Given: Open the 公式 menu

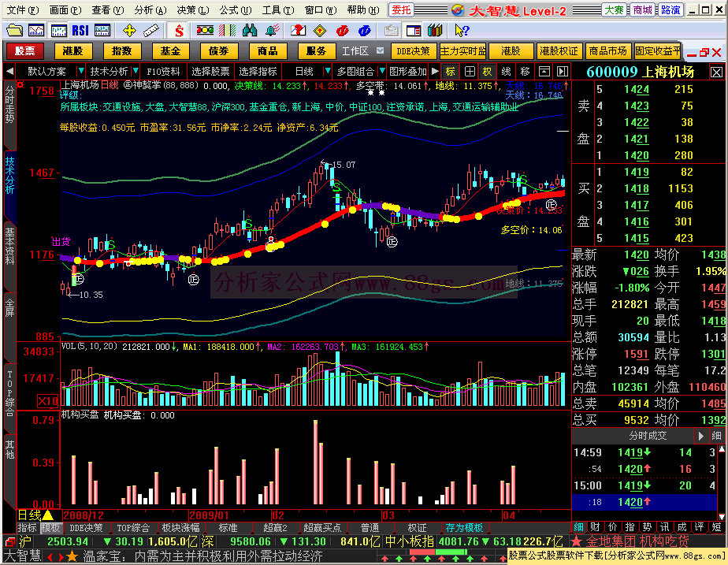Looking at the screenshot, I should tap(235, 10).
